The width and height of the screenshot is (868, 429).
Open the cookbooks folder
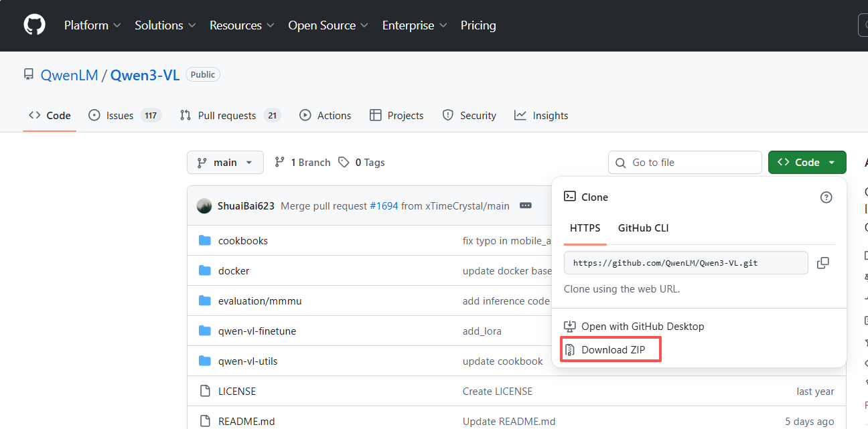pos(243,241)
